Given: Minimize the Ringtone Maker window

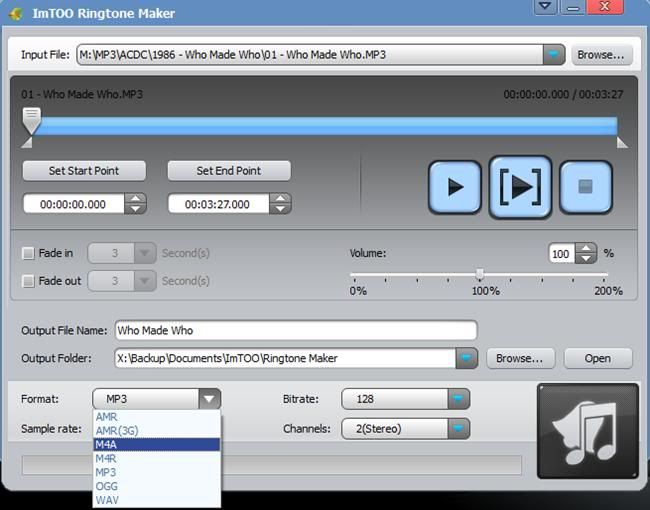Looking at the screenshot, I should pos(573,7).
